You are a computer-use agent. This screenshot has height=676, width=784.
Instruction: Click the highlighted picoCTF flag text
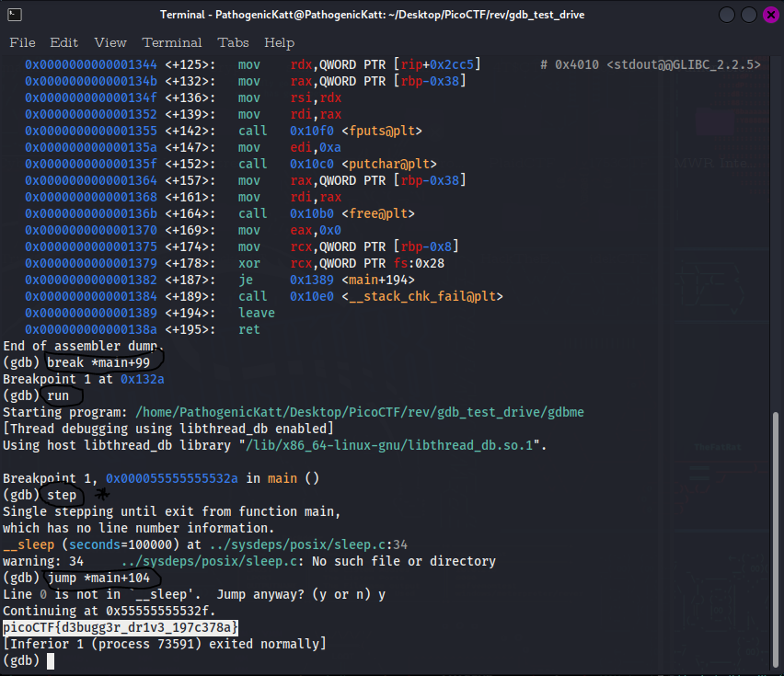[x=120, y=627]
